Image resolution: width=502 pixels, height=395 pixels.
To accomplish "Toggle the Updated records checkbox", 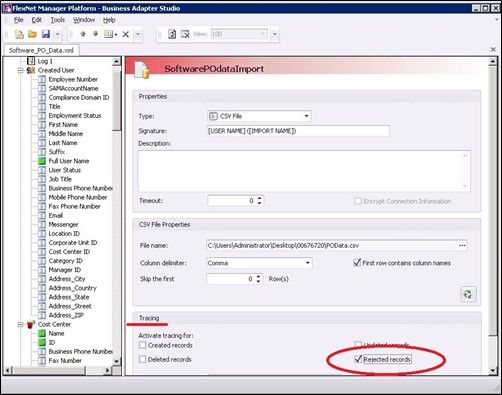I will point(358,344).
